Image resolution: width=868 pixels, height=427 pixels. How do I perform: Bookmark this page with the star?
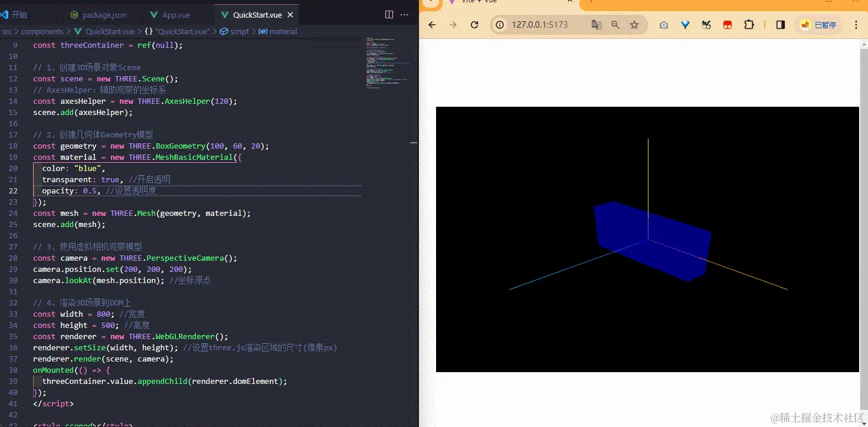pos(634,25)
